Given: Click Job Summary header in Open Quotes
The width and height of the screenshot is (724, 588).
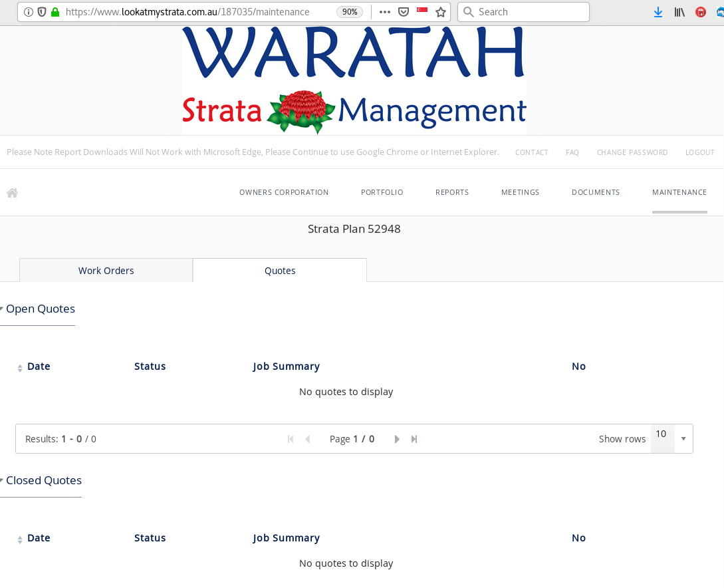Looking at the screenshot, I should (287, 367).
